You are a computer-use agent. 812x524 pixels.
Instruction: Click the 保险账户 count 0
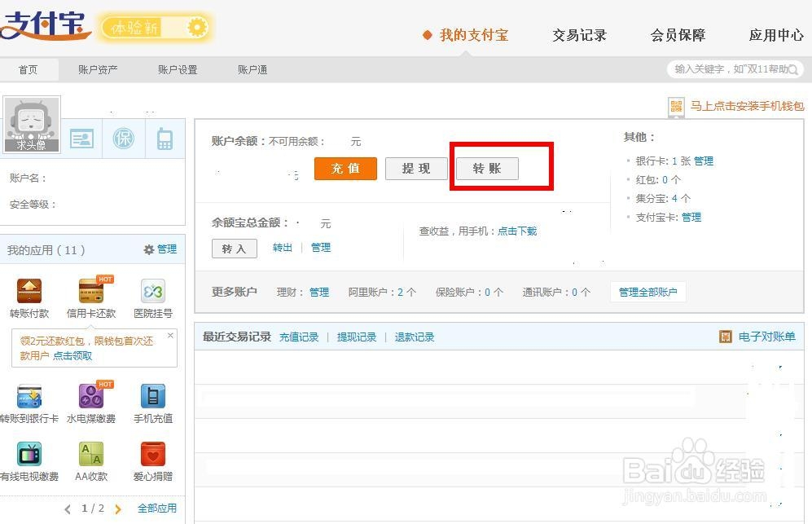487,293
